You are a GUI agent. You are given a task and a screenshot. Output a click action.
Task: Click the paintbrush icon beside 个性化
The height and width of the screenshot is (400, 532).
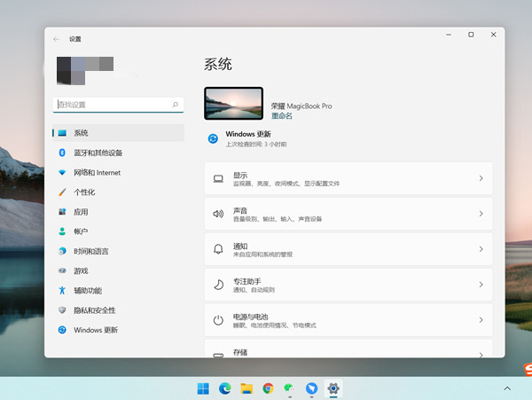pyautogui.click(x=62, y=192)
